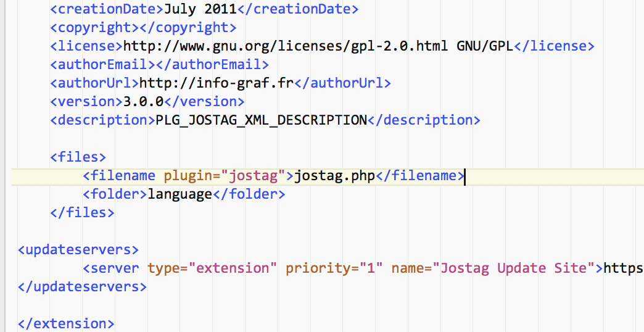Click the version number "3.0.0"
Viewport: 644px width, 332px height.
coord(143,101)
